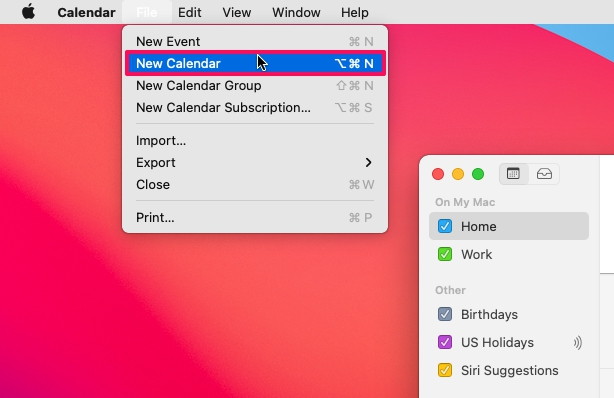Select Import… from the File menu
This screenshot has height=398, width=614.
click(x=255, y=141)
